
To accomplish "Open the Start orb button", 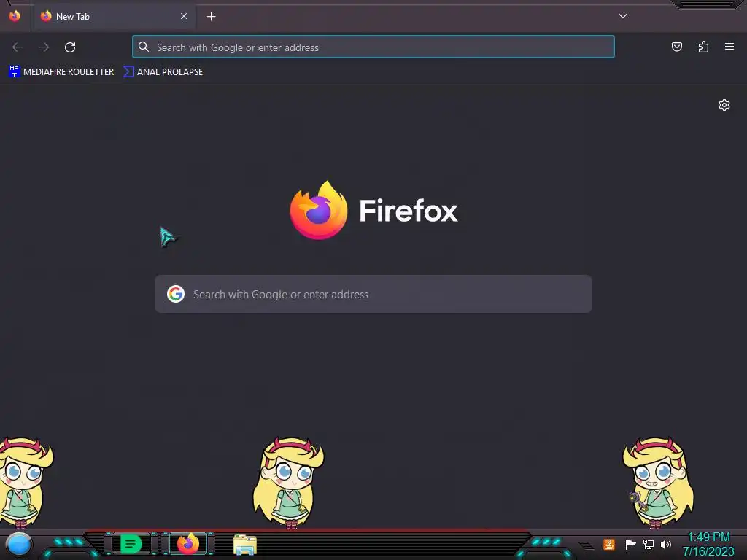I will [18, 545].
